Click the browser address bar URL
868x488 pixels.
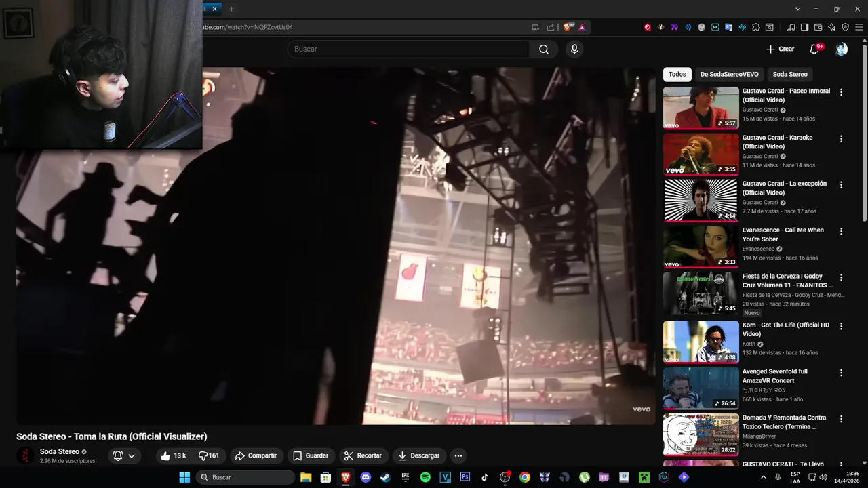248,27
